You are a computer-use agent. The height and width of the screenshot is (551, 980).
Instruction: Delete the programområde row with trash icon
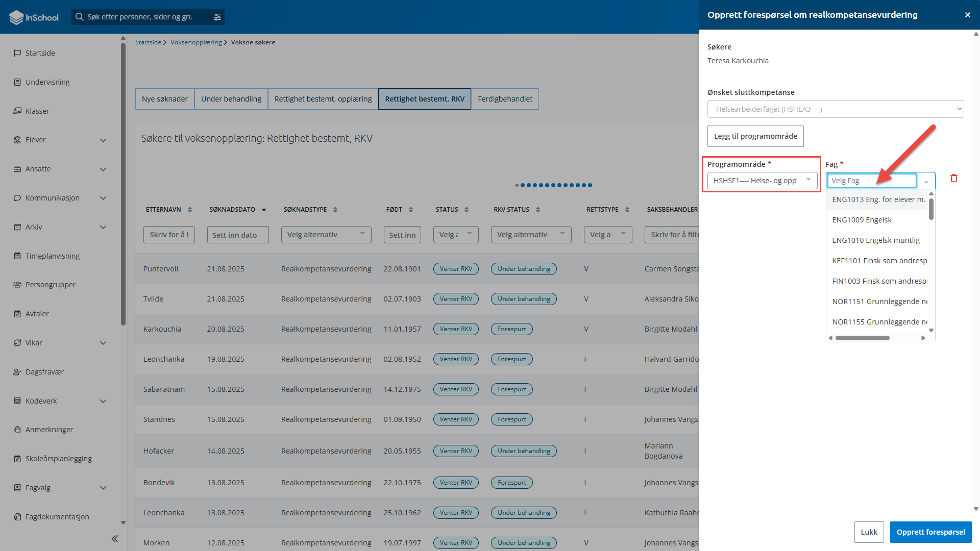click(x=954, y=178)
